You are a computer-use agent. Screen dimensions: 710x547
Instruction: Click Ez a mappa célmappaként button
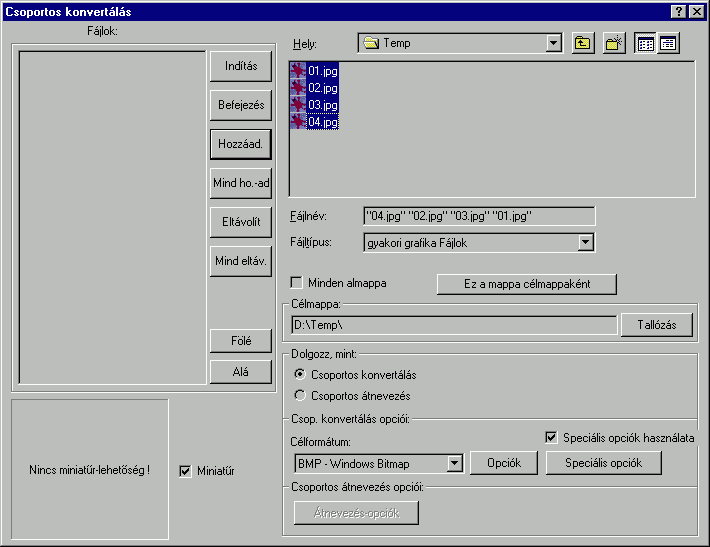(x=527, y=284)
